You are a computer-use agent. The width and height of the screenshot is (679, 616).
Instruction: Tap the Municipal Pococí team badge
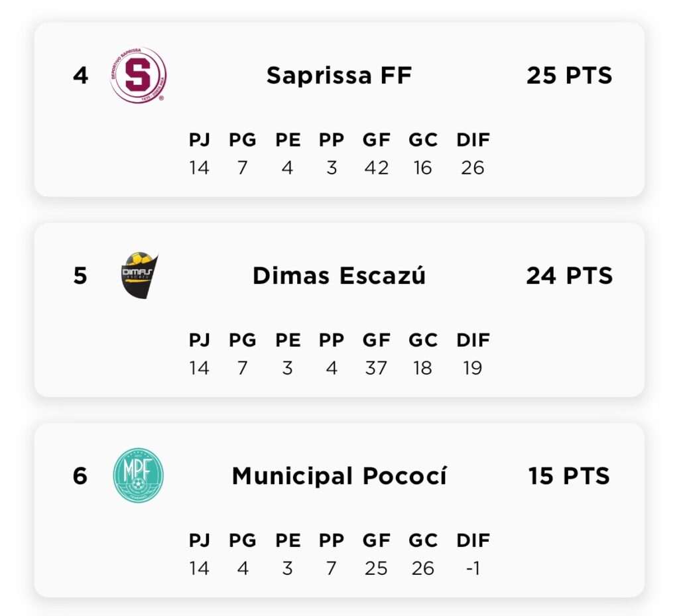[x=138, y=475]
